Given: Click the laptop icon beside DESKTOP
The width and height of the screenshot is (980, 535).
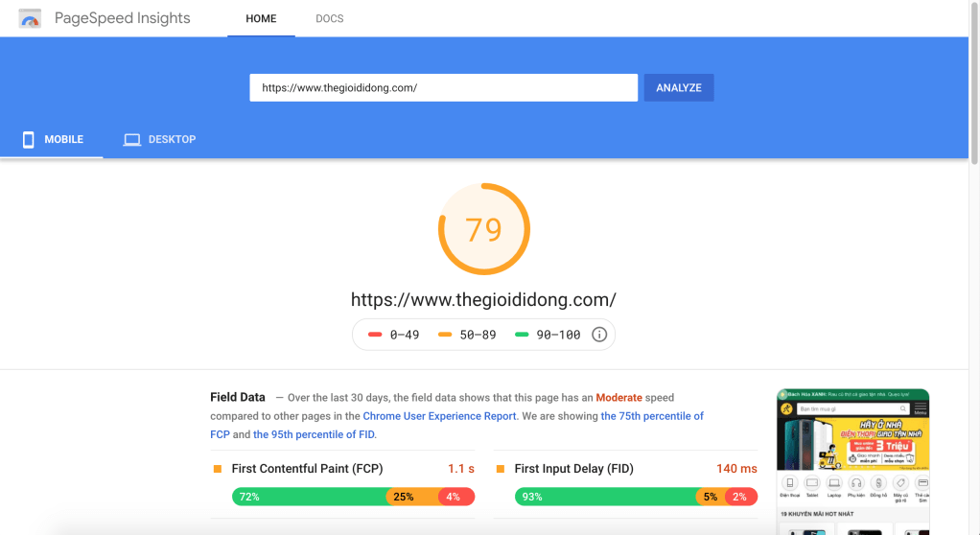Looking at the screenshot, I should [x=132, y=140].
